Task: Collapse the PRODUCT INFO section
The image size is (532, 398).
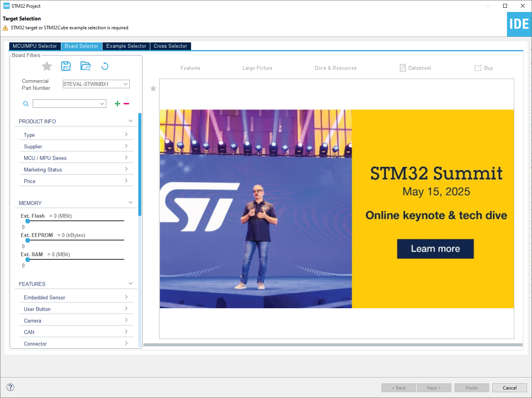Action: [131, 121]
